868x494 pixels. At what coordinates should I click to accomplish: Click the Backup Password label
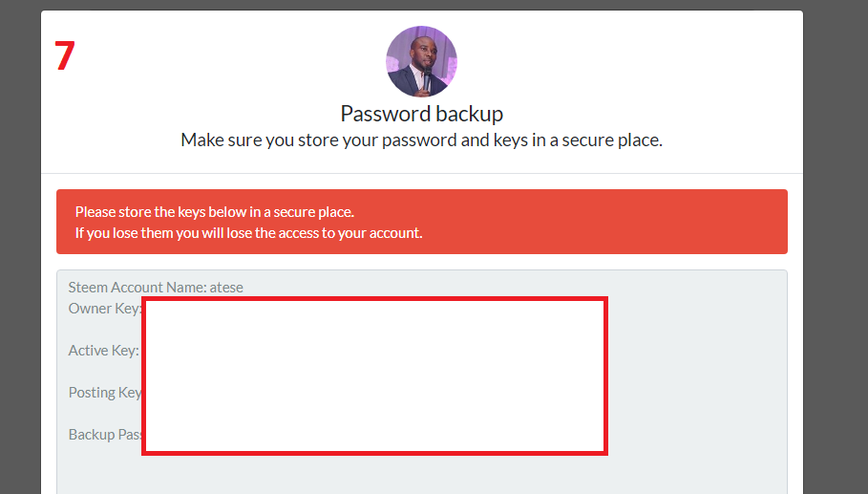click(105, 434)
